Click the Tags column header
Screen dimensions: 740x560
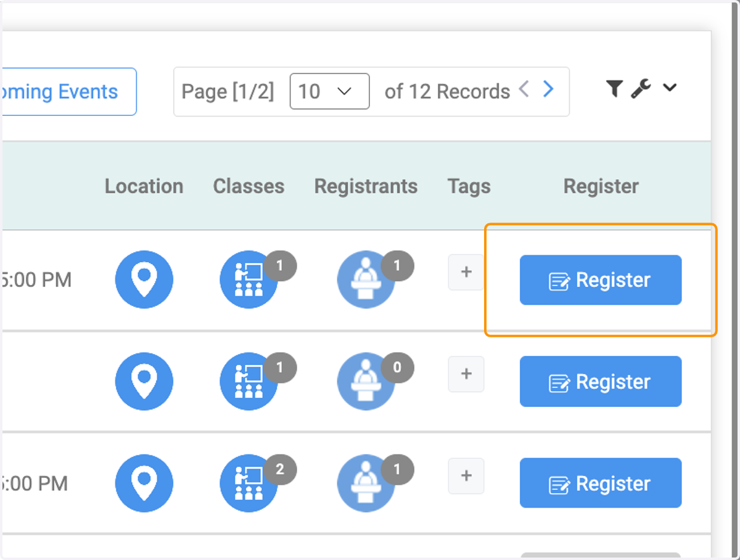(x=469, y=187)
